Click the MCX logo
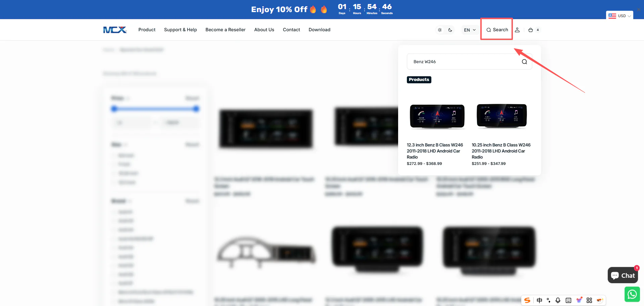This screenshot has height=306, width=644. tap(115, 30)
